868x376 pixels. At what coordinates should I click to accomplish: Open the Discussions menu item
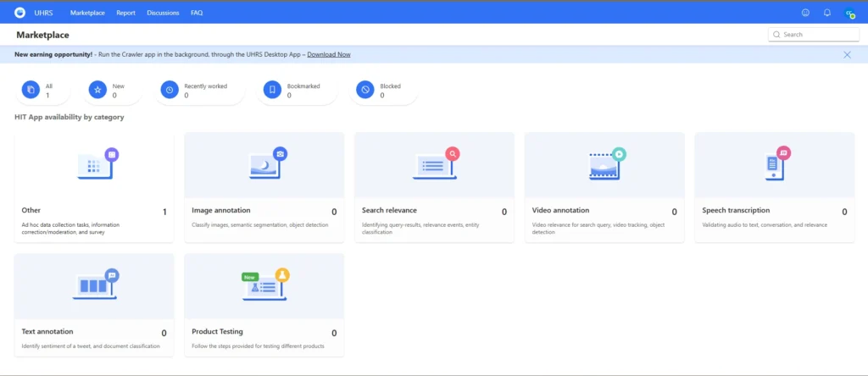pos(163,13)
